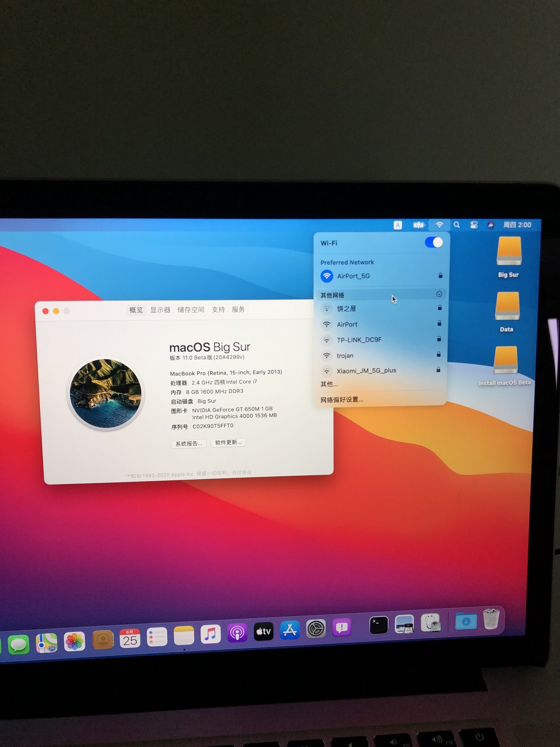560x747 pixels.
Task: Minimize the About This Mac window
Action: point(56,311)
